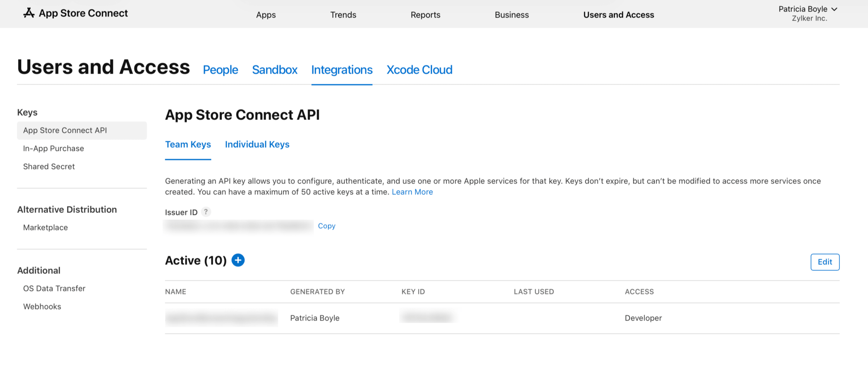Viewport: 868px width, 370px height.
Task: Click the Alternative Distribution sidebar heading
Action: point(67,209)
